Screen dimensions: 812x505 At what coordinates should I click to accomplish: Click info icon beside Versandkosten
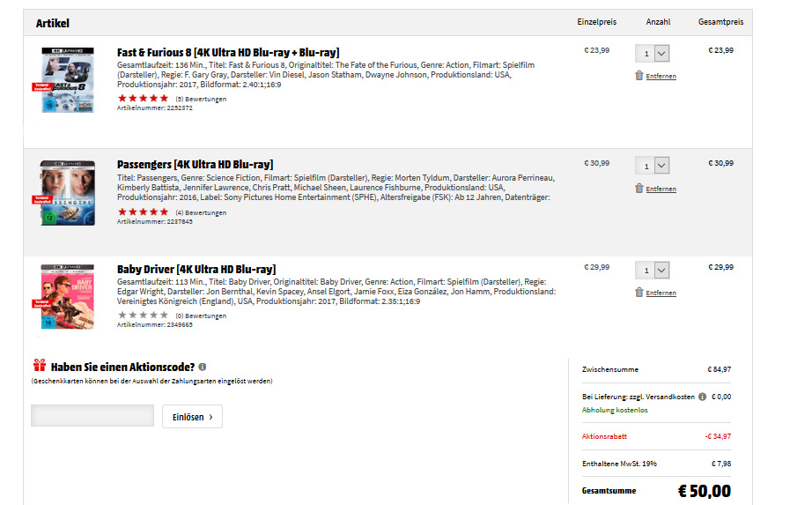(702, 397)
